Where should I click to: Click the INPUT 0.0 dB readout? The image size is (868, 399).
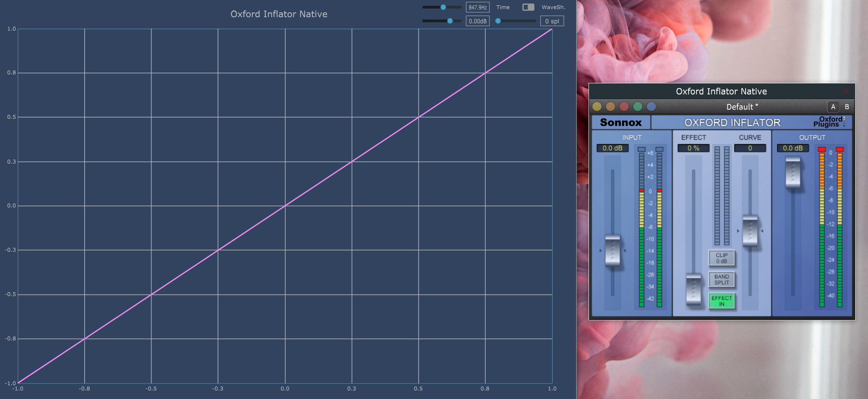[x=612, y=148]
